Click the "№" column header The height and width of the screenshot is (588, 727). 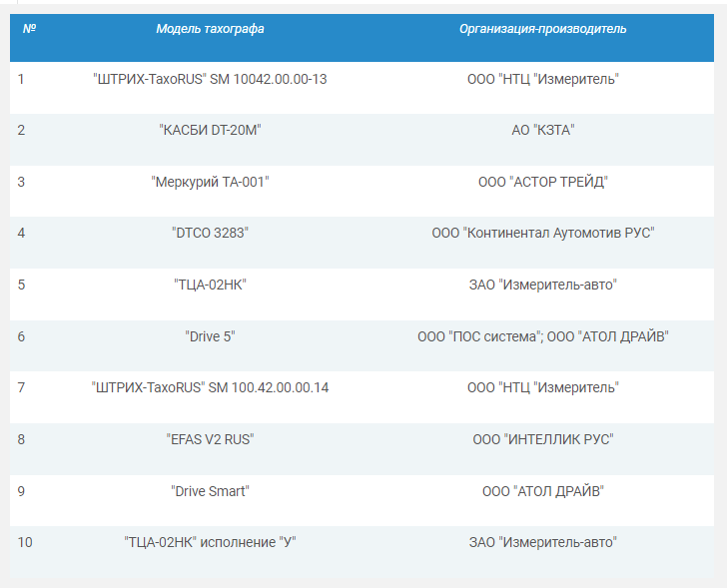[29, 29]
